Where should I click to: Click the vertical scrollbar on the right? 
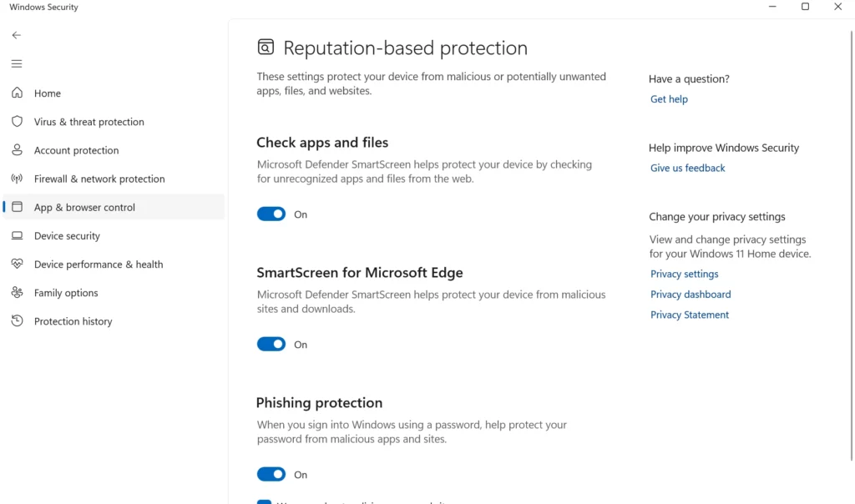pos(851,245)
